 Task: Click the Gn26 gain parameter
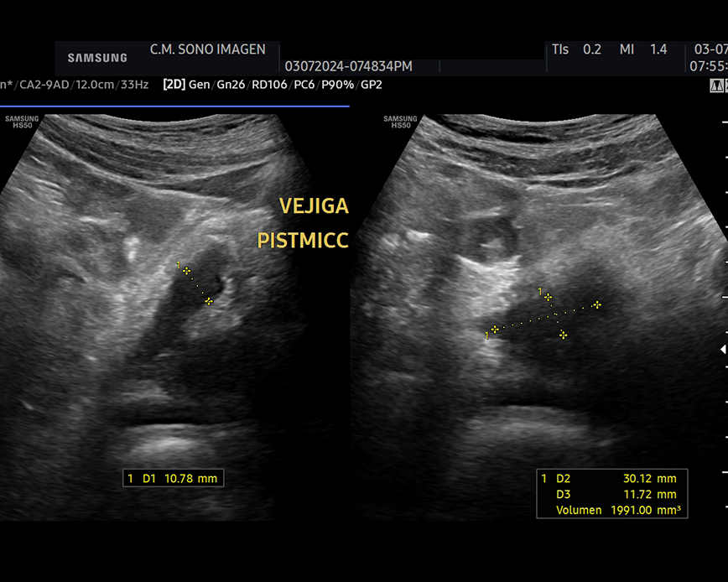click(x=228, y=84)
